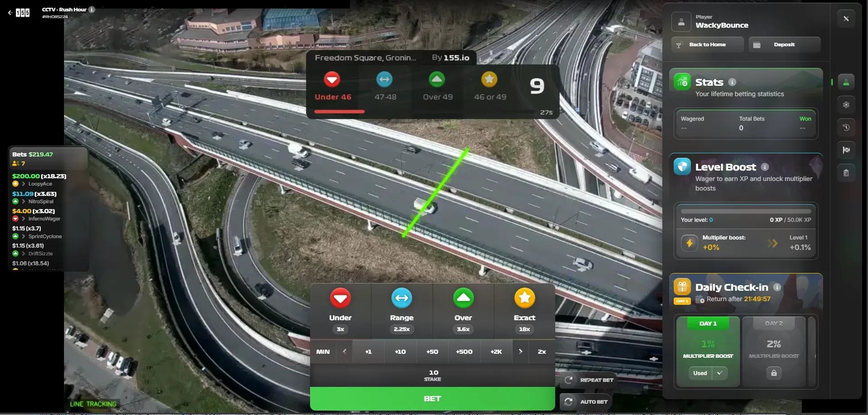The height and width of the screenshot is (415, 868).
Task: Add +500 to stake
Action: 464,352
